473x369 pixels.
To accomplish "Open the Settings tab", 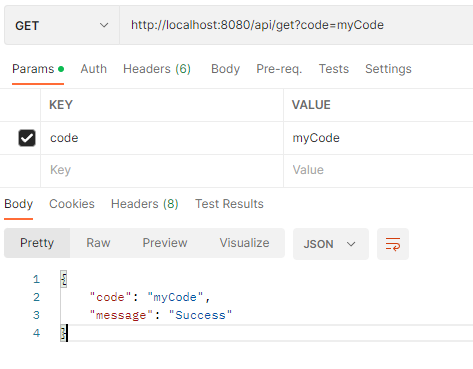I will [x=388, y=69].
